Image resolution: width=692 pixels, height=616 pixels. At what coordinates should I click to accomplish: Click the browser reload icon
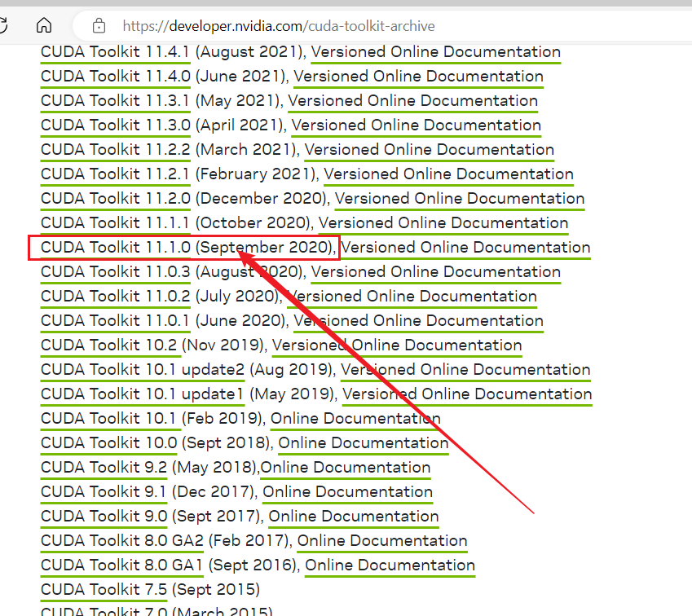[x=3, y=25]
